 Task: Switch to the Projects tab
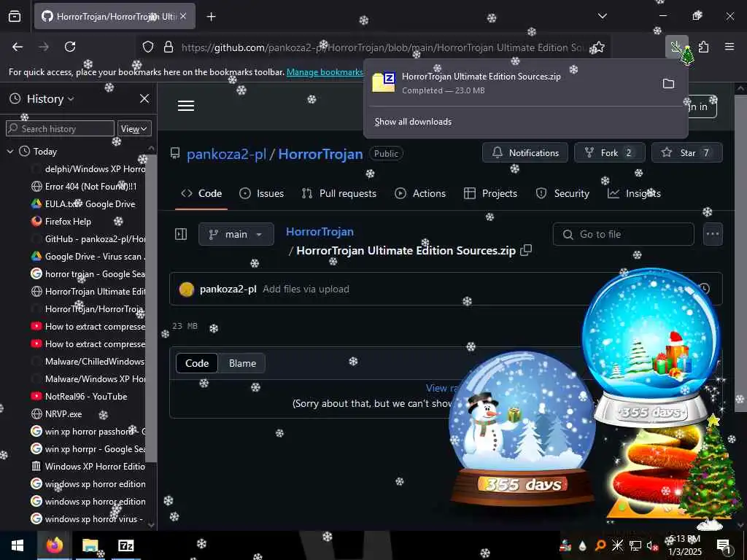tap(490, 193)
